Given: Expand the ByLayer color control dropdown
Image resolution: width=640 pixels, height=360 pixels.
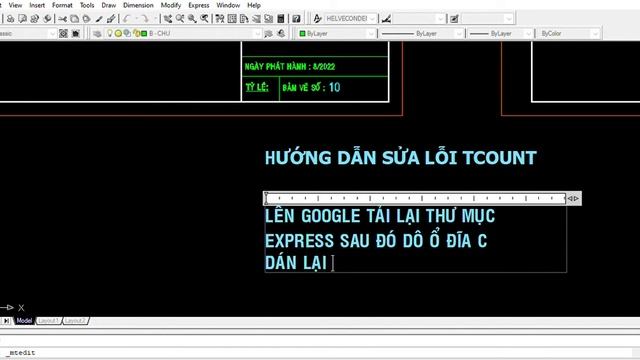Looking at the screenshot, I should pyautogui.click(x=371, y=33).
